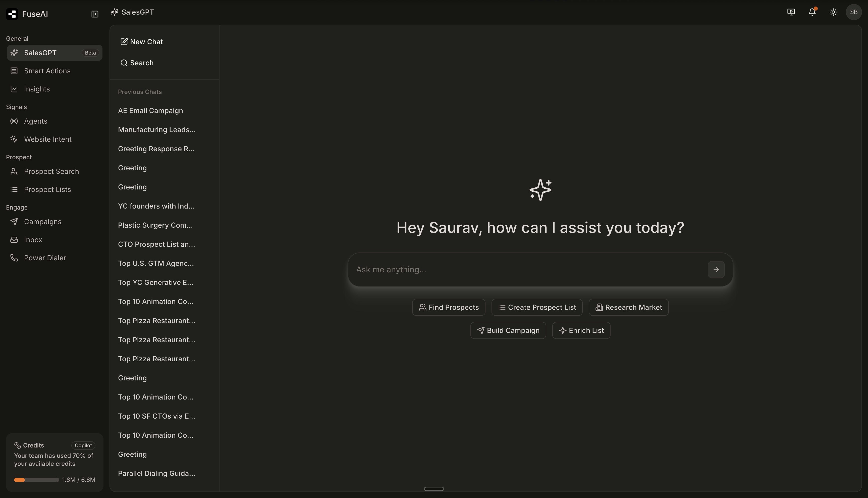Screen dimensions: 868x498
Task: Open the AE Email Campaign chat
Action: click(150, 111)
